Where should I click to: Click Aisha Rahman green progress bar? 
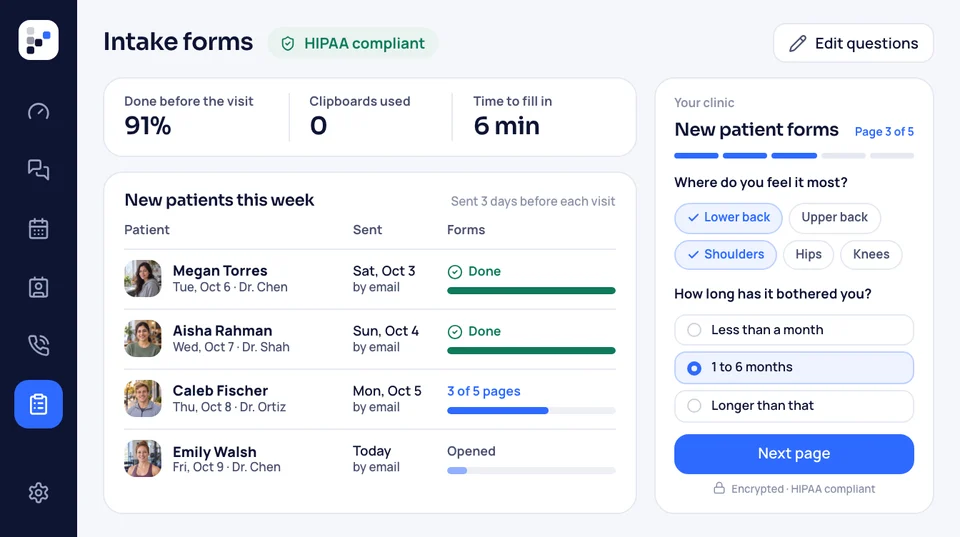coord(531,351)
